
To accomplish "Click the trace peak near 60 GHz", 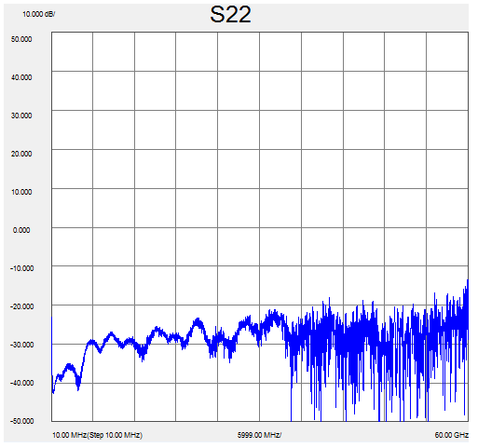I will pyautogui.click(x=467, y=282).
